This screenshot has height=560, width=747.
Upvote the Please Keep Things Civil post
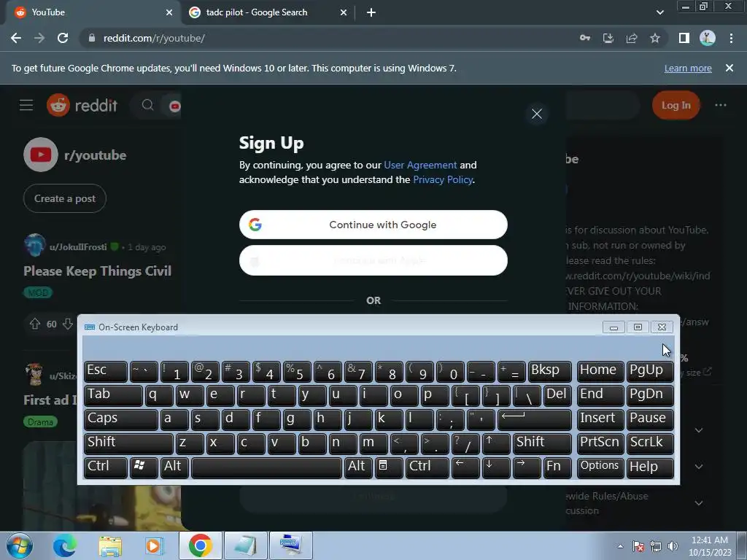(x=35, y=324)
